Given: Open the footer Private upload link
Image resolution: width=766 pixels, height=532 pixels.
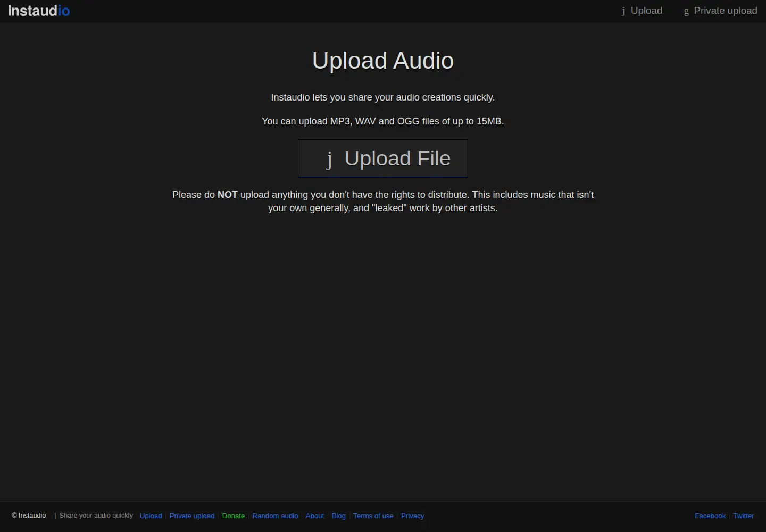Looking at the screenshot, I should 192,516.
